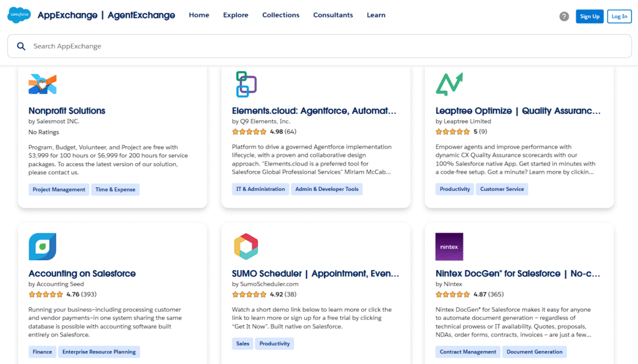638x364 pixels.
Task: Open the Accounting on Salesforce listing title
Action: click(82, 273)
